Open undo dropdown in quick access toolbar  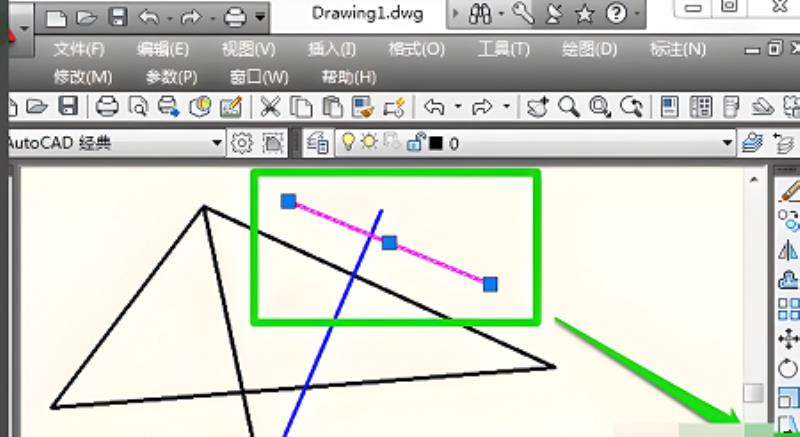pos(169,18)
